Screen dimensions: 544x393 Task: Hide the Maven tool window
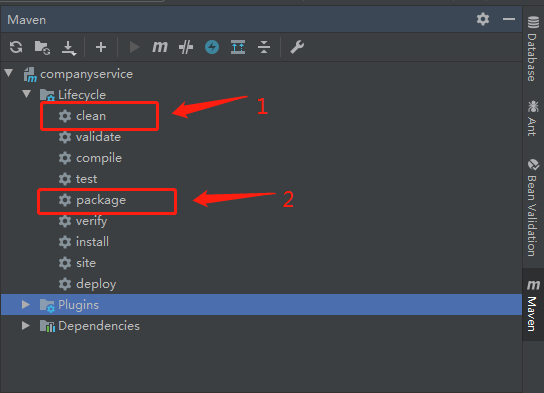pyautogui.click(x=509, y=19)
